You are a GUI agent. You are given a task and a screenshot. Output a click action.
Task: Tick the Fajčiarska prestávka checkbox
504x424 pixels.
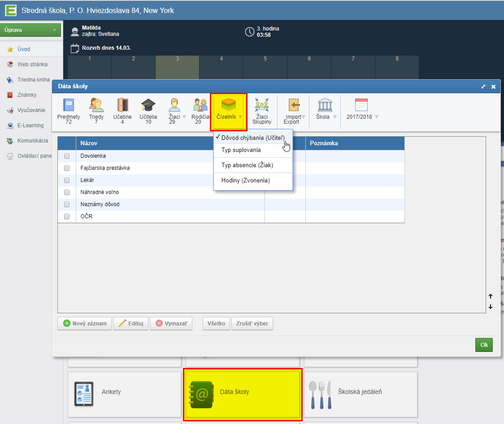point(67,168)
